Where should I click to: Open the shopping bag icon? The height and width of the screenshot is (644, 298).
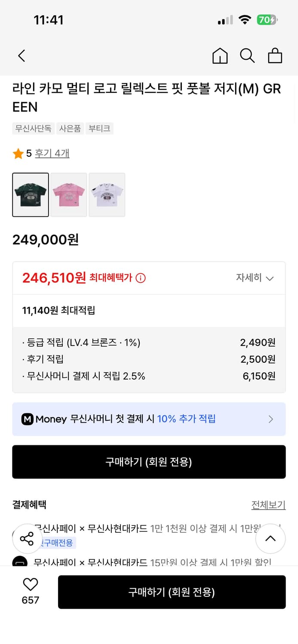275,56
